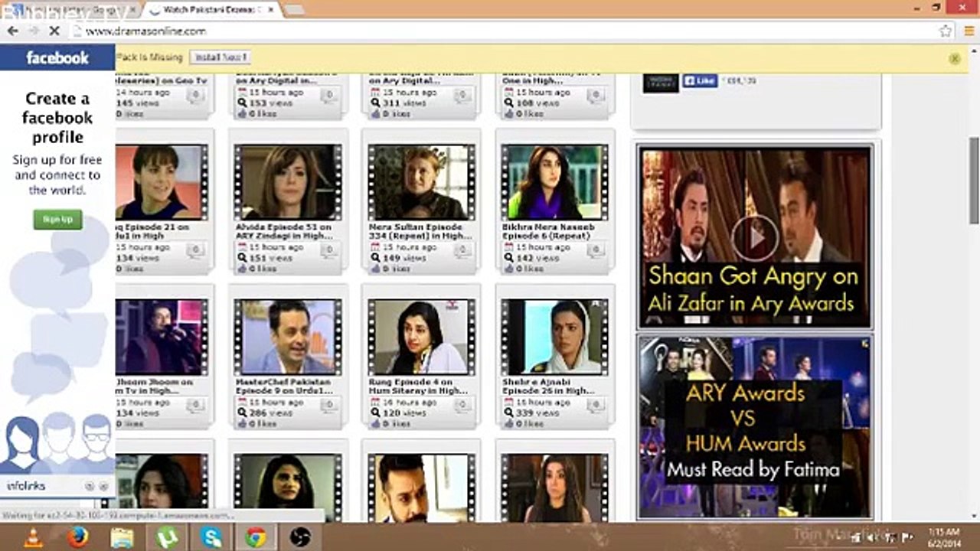Click the Facebook Like button

(x=699, y=81)
